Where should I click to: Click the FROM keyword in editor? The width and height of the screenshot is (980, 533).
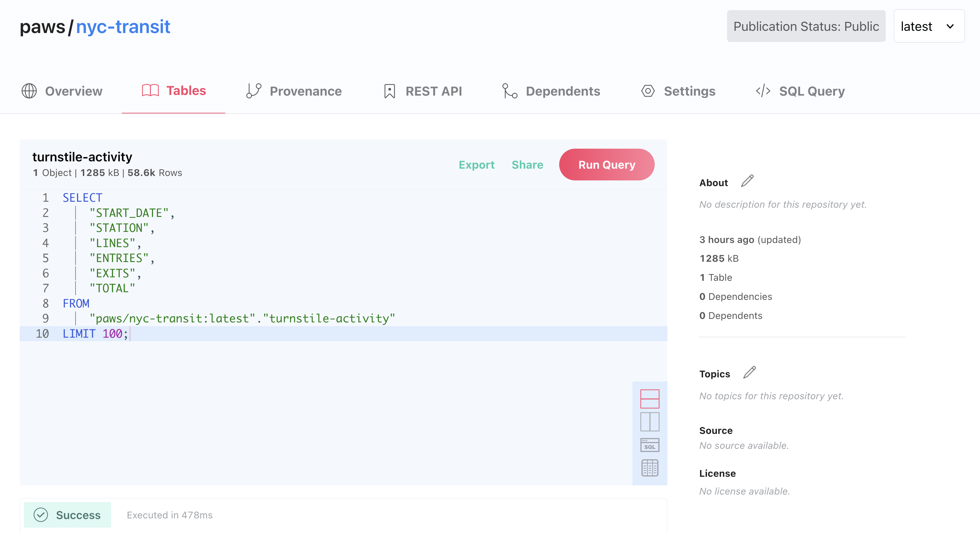click(76, 303)
